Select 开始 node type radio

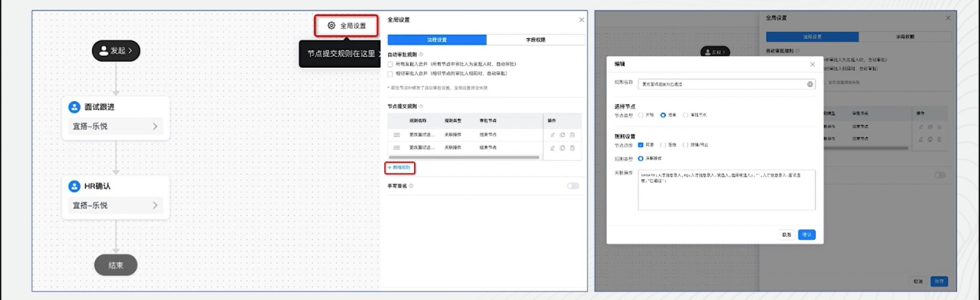click(641, 115)
